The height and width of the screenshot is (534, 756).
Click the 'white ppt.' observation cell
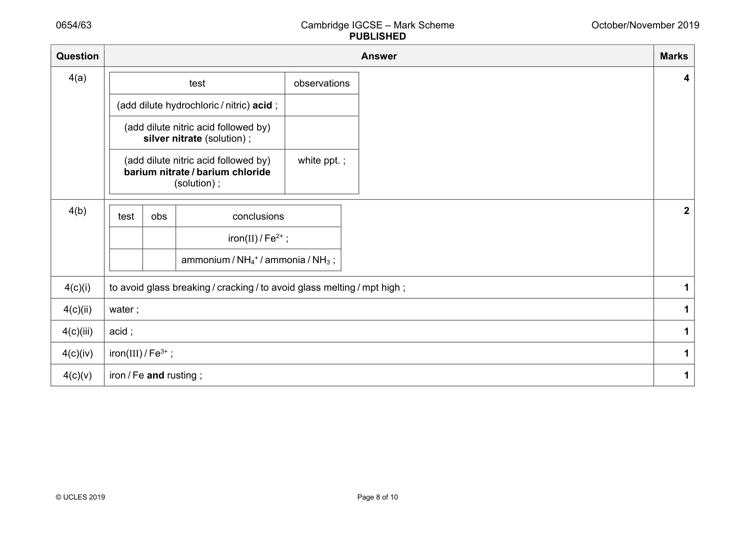click(322, 172)
